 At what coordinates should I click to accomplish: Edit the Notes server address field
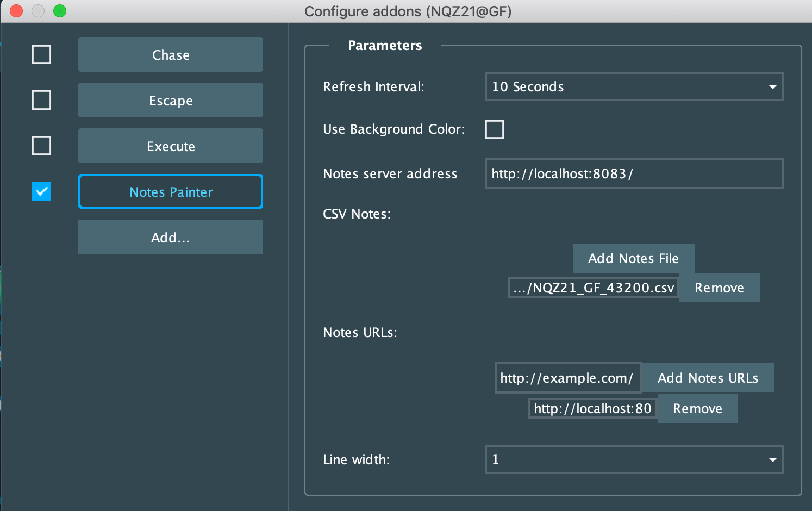(634, 173)
